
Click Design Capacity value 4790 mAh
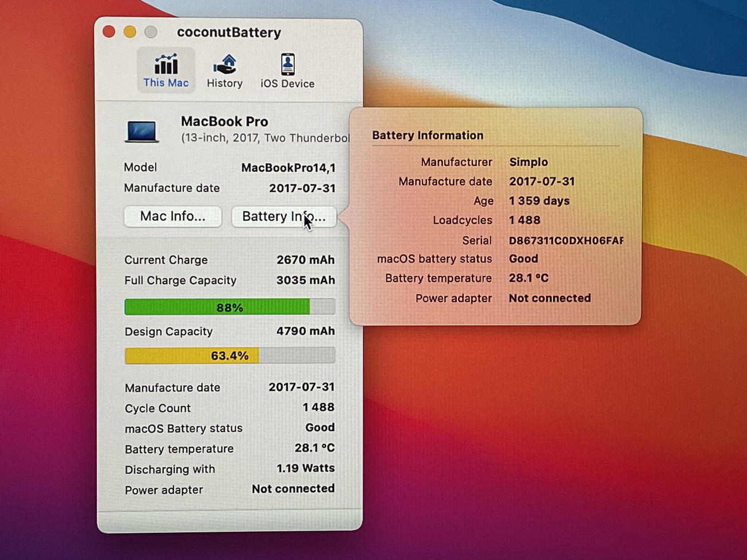[306, 331]
